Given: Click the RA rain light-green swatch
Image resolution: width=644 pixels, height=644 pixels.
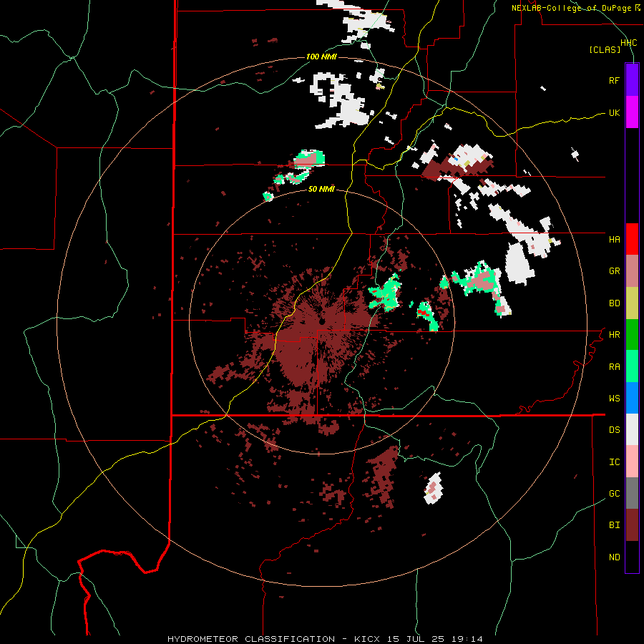Looking at the screenshot, I should pyautogui.click(x=632, y=366).
